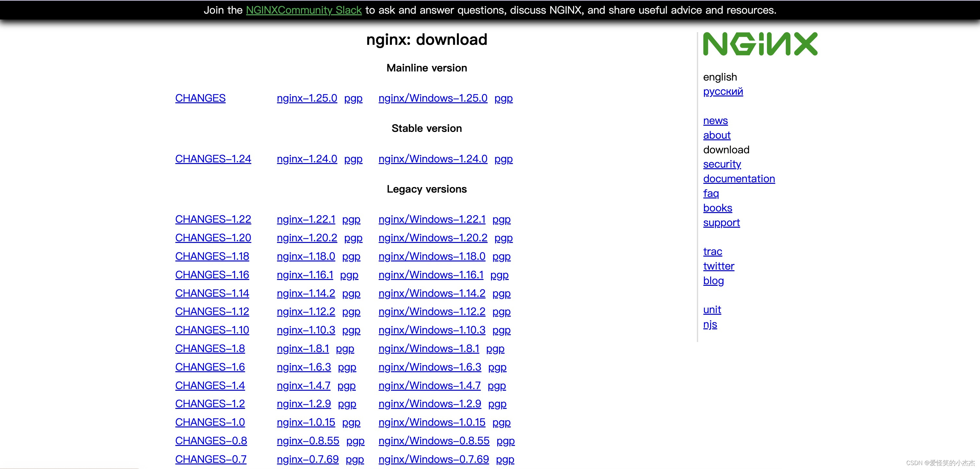View the security advisories page
980x469 pixels.
click(722, 164)
